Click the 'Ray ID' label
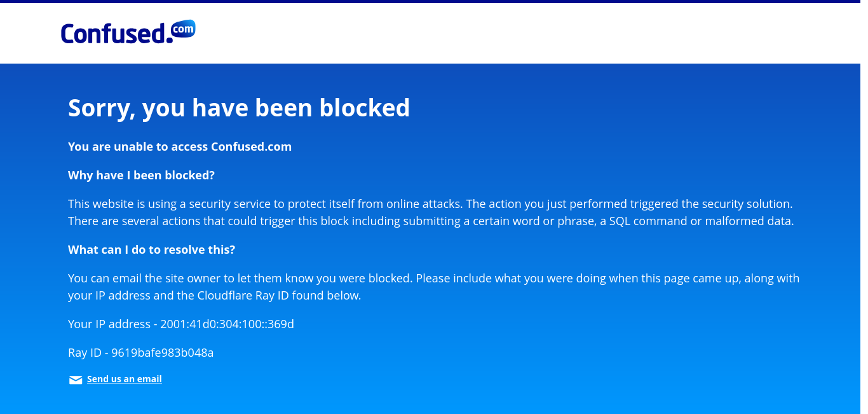This screenshot has height=414, width=868. point(85,352)
